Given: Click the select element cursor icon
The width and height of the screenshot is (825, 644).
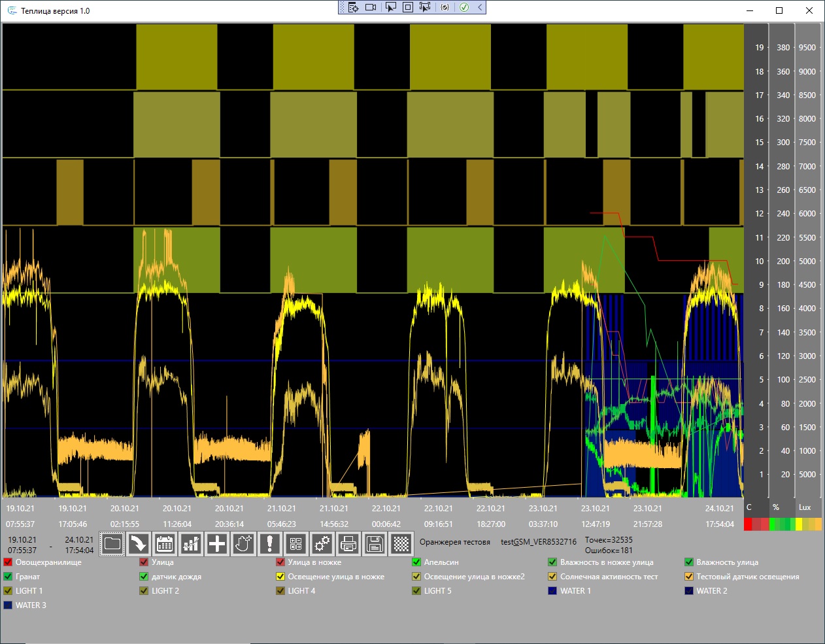Looking at the screenshot, I should click(391, 7).
